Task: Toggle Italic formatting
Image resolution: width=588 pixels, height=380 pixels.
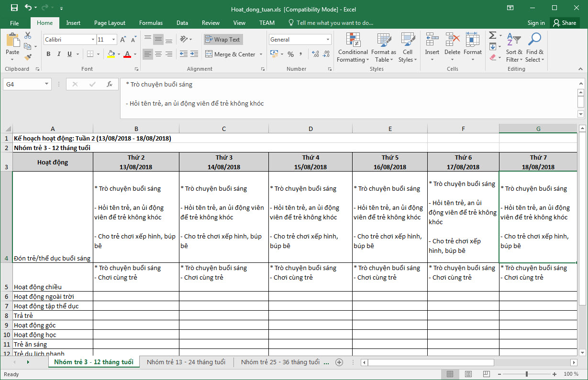Action: [59, 54]
